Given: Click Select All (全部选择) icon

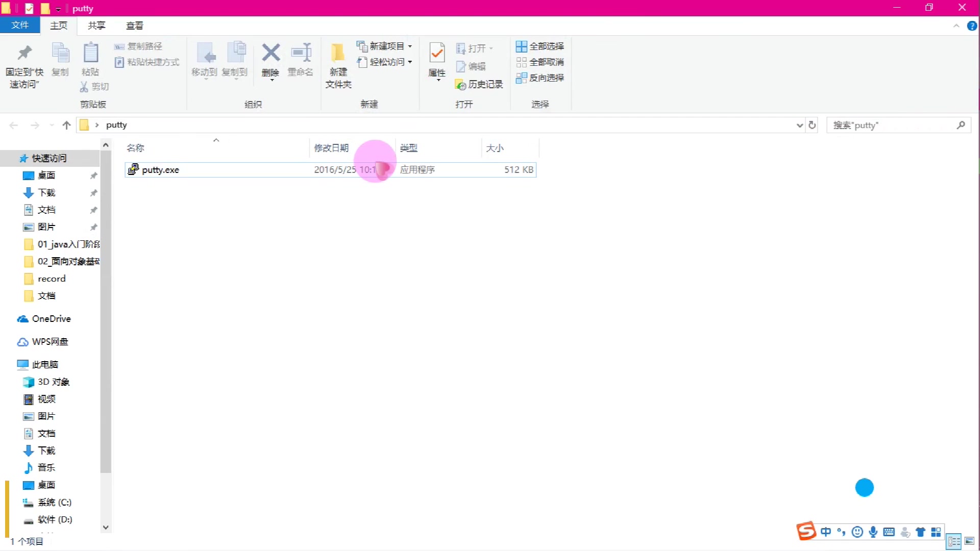Looking at the screenshot, I should click(521, 46).
